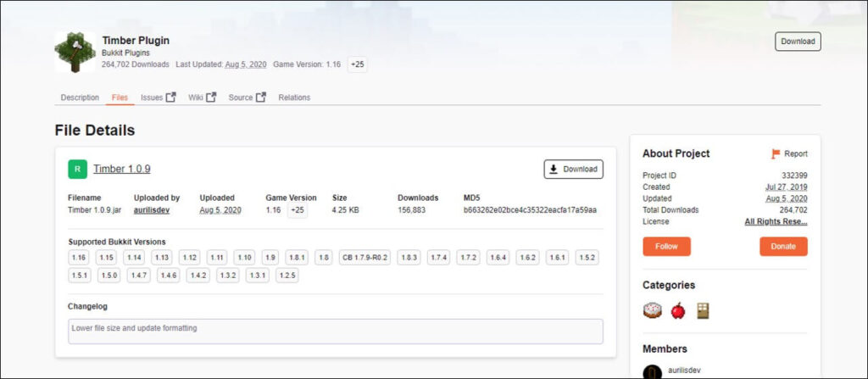Click the aurilisdev member name in Members
The height and width of the screenshot is (379, 868).
pos(685,370)
